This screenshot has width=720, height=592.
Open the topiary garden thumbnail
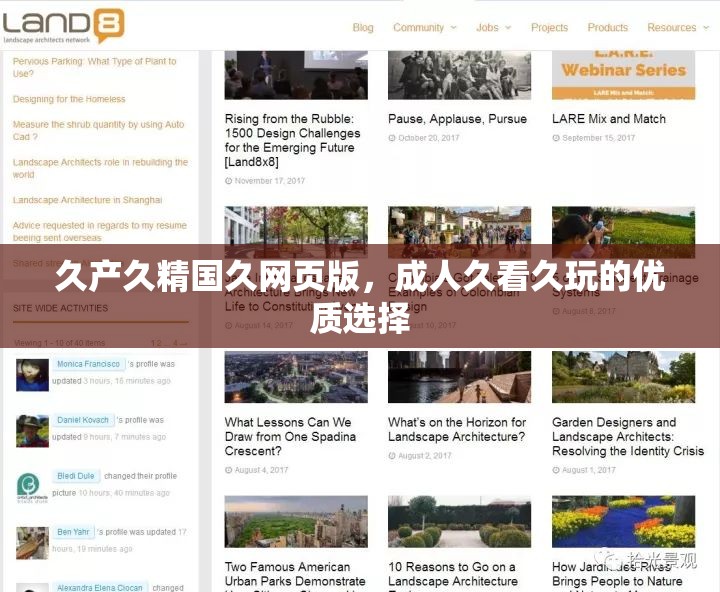[x=460, y=521]
